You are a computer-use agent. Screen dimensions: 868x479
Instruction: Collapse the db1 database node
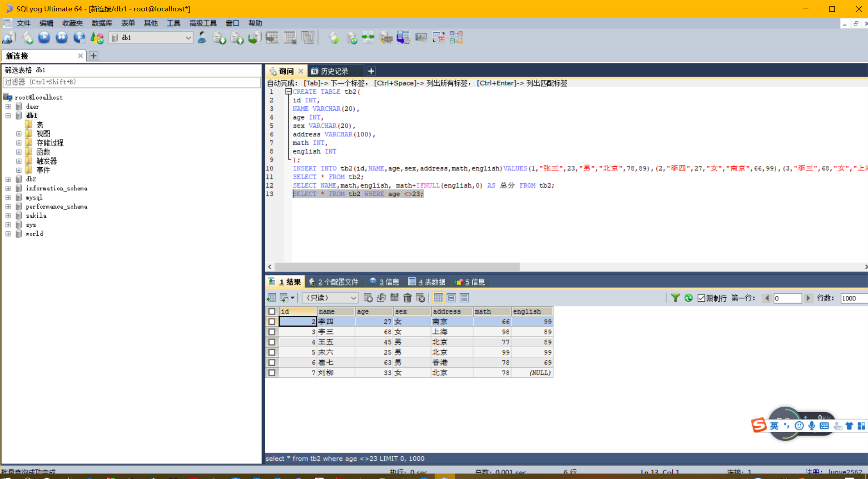pos(8,115)
